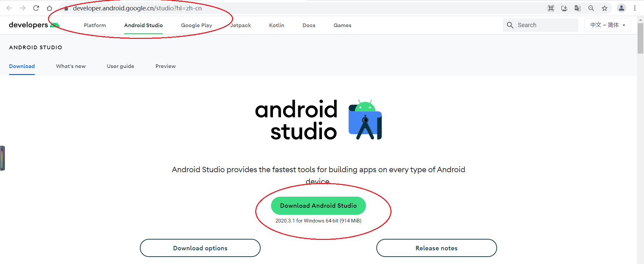Viewport: 644px width, 264px height.
Task: Click the search magnifier icon on the site
Action: (x=510, y=25)
